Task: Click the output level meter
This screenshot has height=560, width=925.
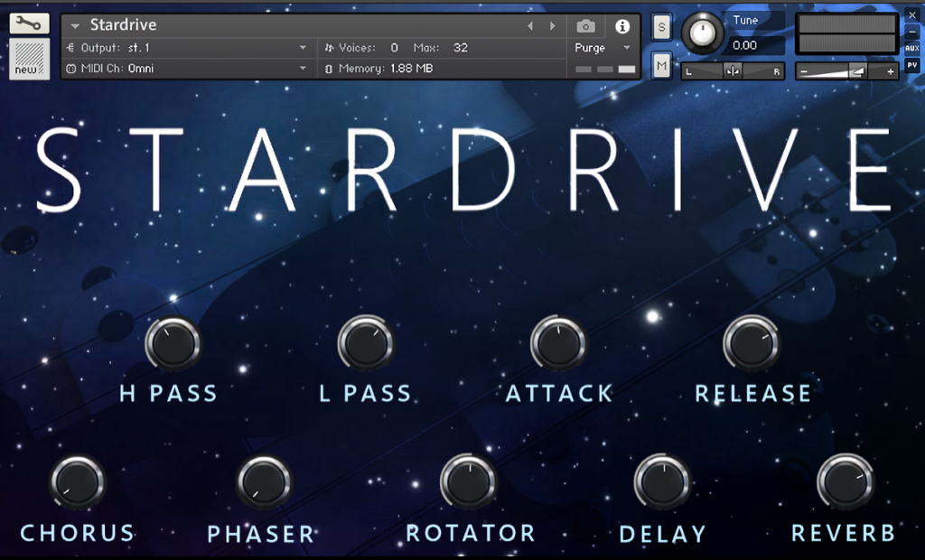Action: (x=847, y=33)
